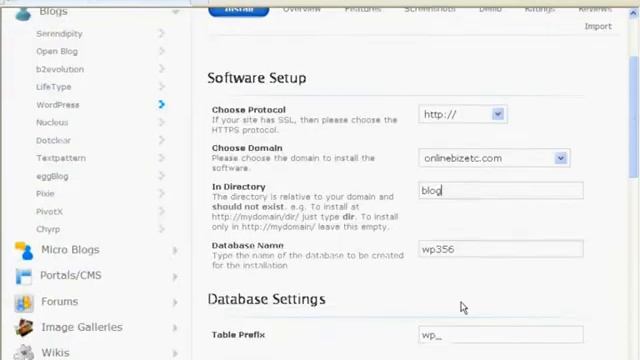This screenshot has width=640, height=360.
Task: Click the arrow icon beside Textpattern
Action: [162, 158]
